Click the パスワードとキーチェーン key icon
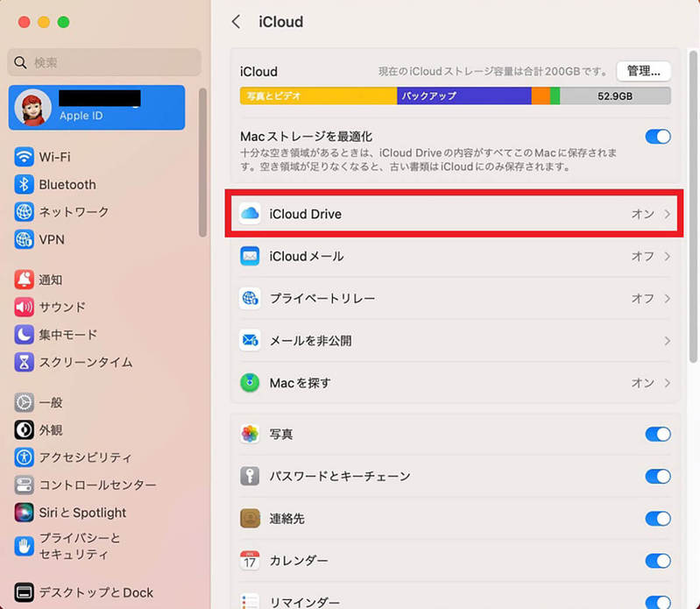The height and width of the screenshot is (609, 700). click(250, 477)
